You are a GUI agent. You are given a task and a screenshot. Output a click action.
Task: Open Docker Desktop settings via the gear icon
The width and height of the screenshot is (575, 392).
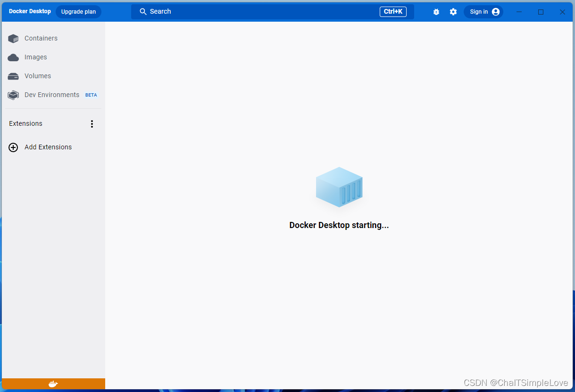[x=453, y=11]
